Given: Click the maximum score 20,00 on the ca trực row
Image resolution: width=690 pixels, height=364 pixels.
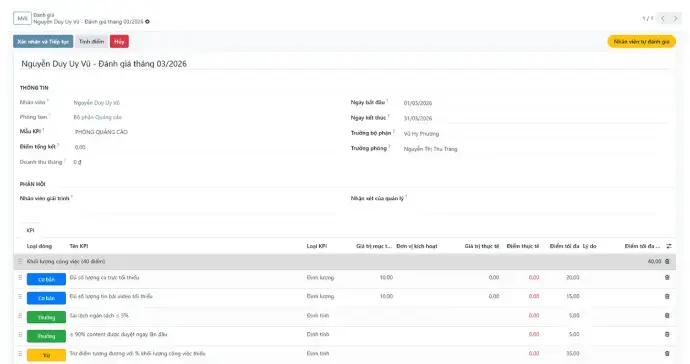Looking at the screenshot, I should click(573, 278).
